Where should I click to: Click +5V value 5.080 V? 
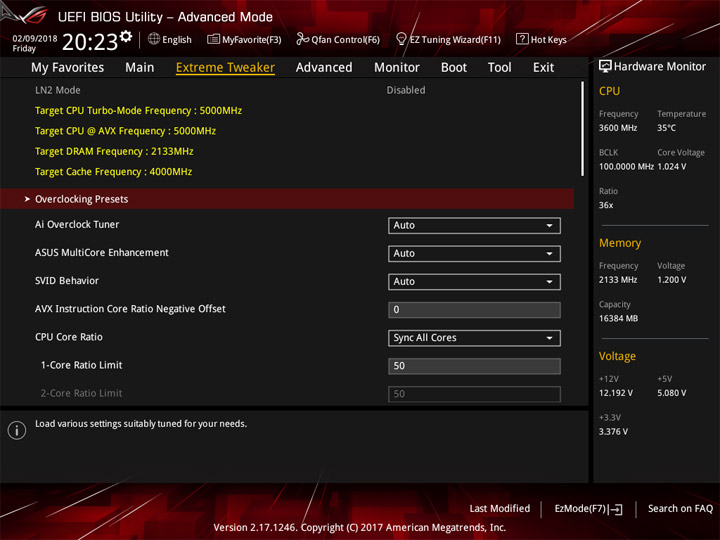(672, 393)
